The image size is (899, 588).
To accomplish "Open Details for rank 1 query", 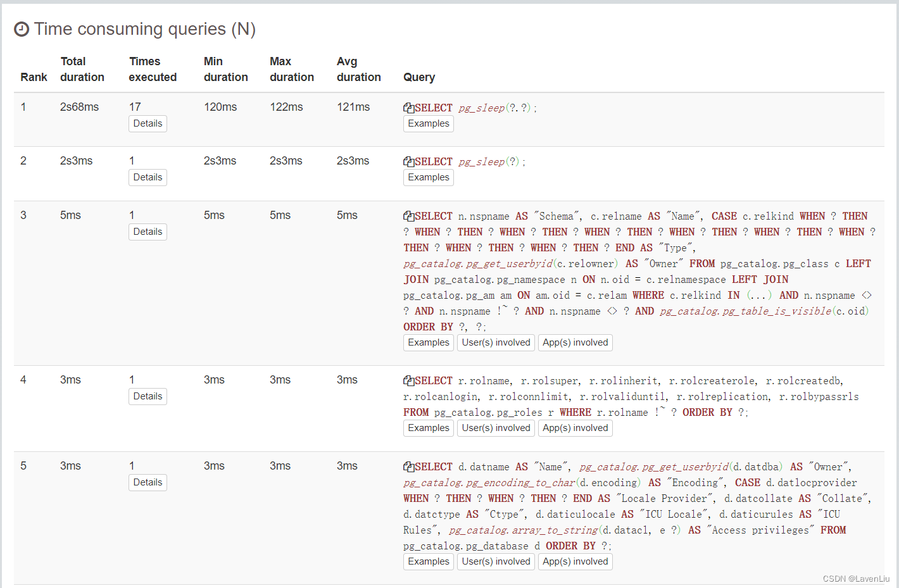I will coord(148,124).
